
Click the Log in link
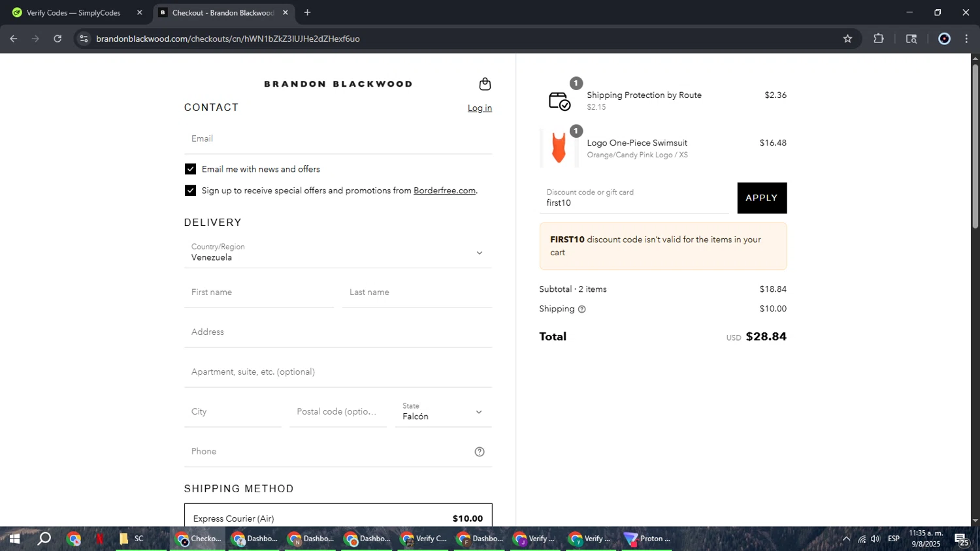tap(480, 108)
